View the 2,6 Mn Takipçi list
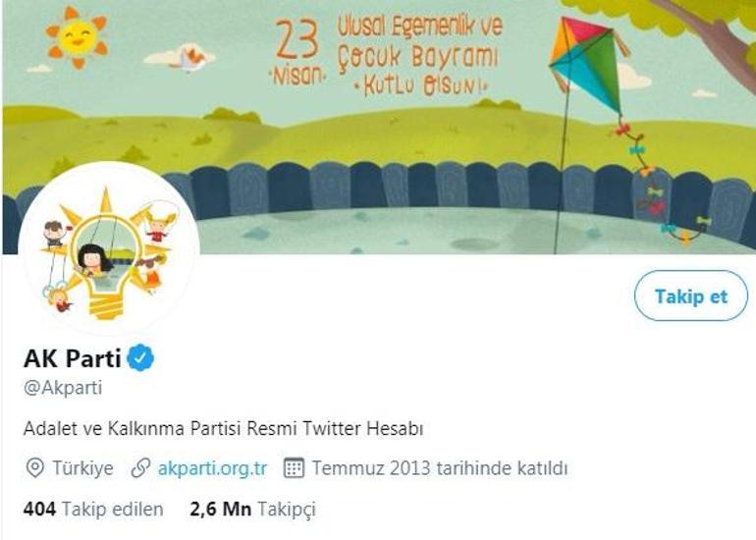Viewport: 756px width, 540px height. pos(252,510)
